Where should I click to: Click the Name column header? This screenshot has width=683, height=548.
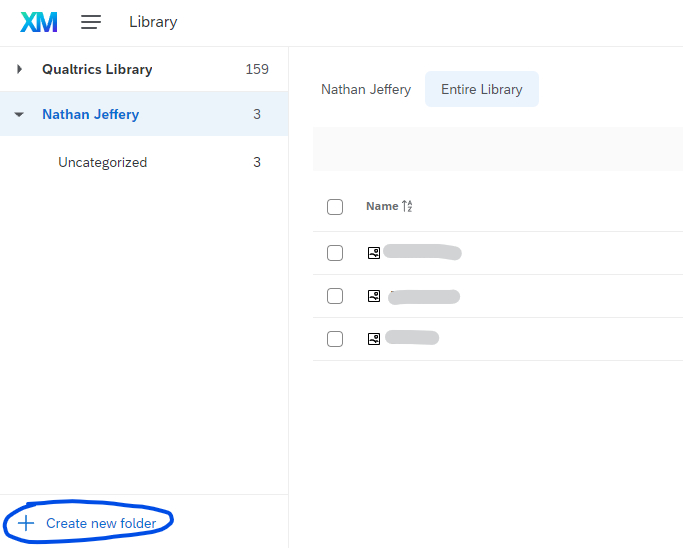(x=382, y=207)
